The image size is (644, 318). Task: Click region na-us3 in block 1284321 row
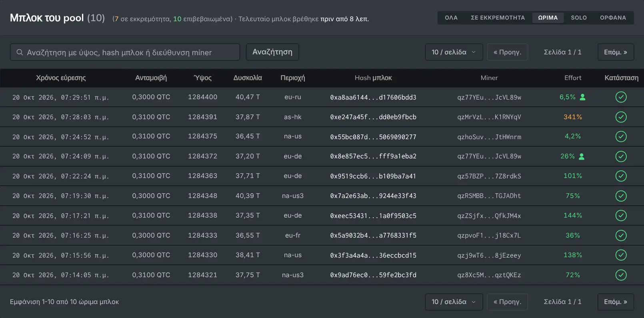click(x=293, y=275)
